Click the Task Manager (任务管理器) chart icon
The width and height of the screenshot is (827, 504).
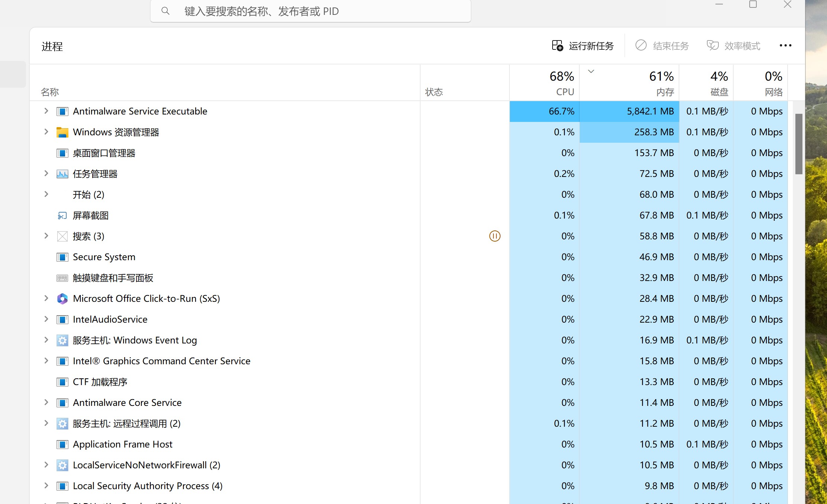click(62, 174)
